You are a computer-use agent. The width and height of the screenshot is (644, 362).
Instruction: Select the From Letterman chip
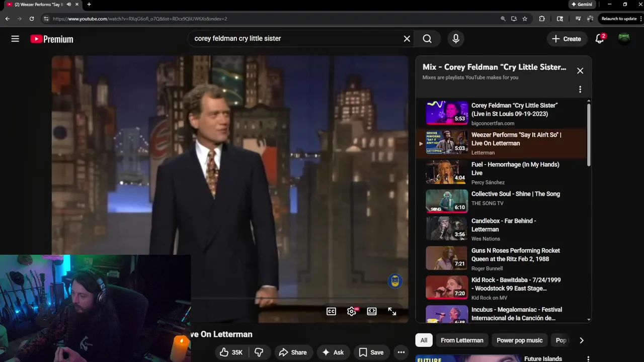pos(462,340)
